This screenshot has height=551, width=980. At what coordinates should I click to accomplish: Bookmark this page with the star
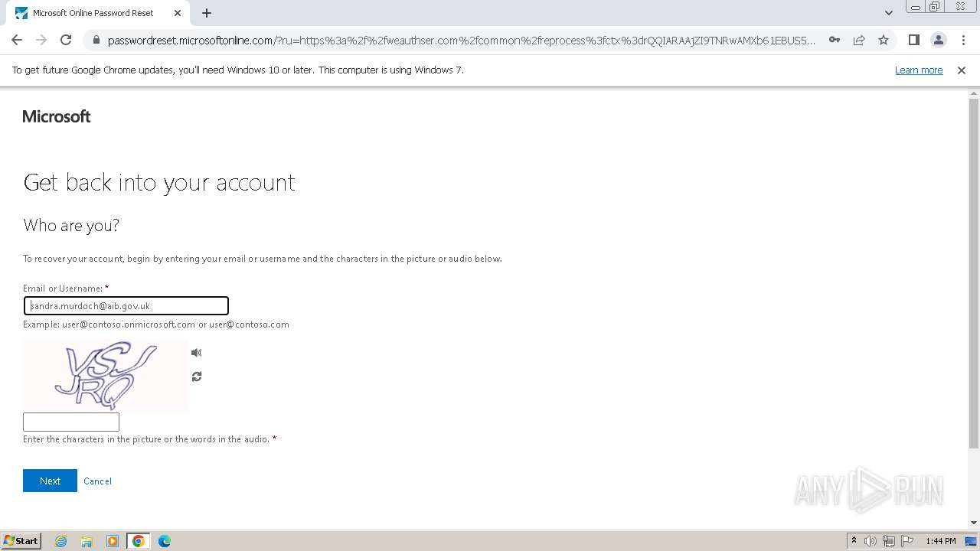tap(884, 40)
